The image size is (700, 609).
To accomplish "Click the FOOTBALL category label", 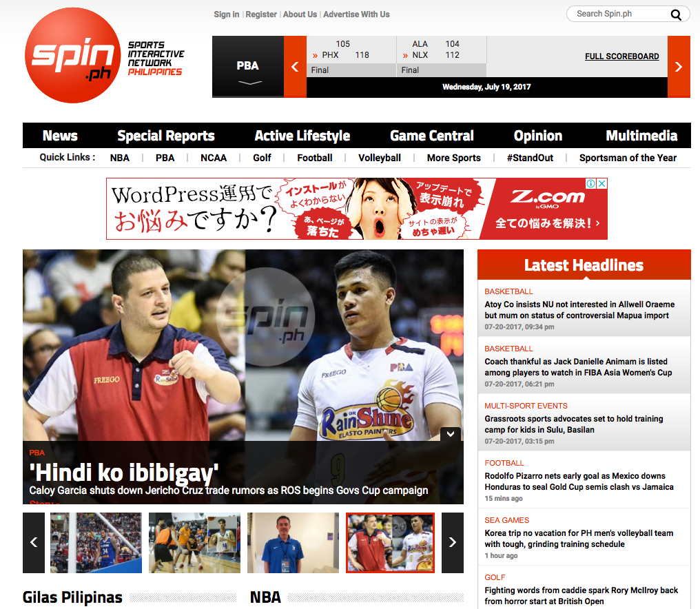I will pos(504,463).
